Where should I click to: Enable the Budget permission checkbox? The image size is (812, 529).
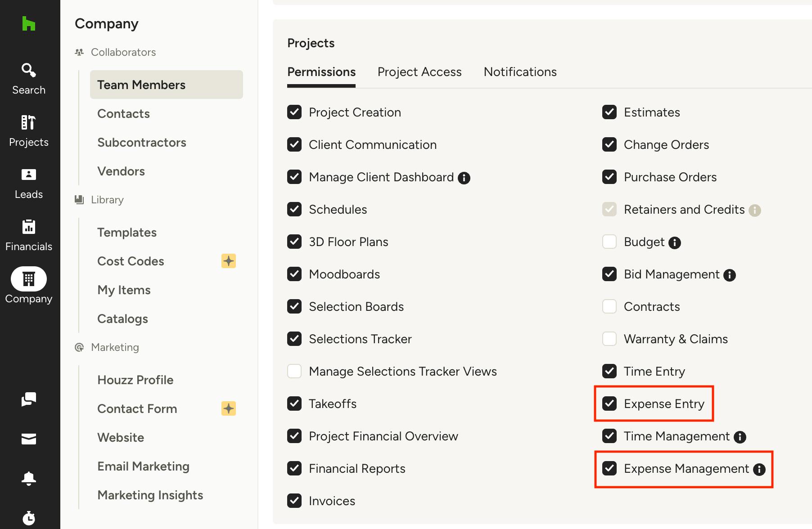click(x=609, y=242)
